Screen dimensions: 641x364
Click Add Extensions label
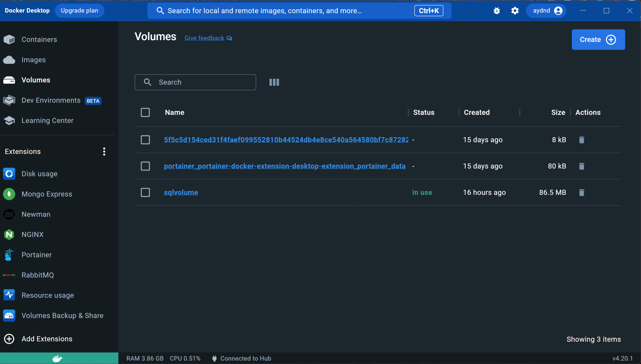pos(47,339)
